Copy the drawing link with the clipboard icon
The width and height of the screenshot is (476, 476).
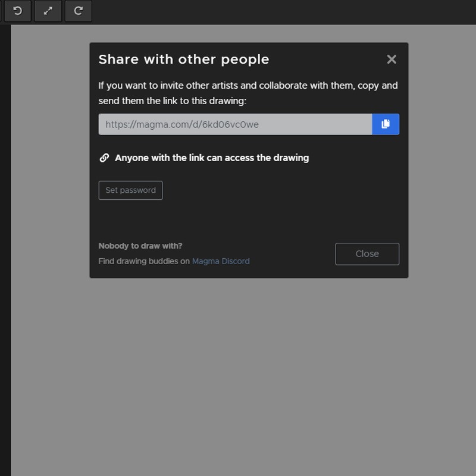[386, 124]
